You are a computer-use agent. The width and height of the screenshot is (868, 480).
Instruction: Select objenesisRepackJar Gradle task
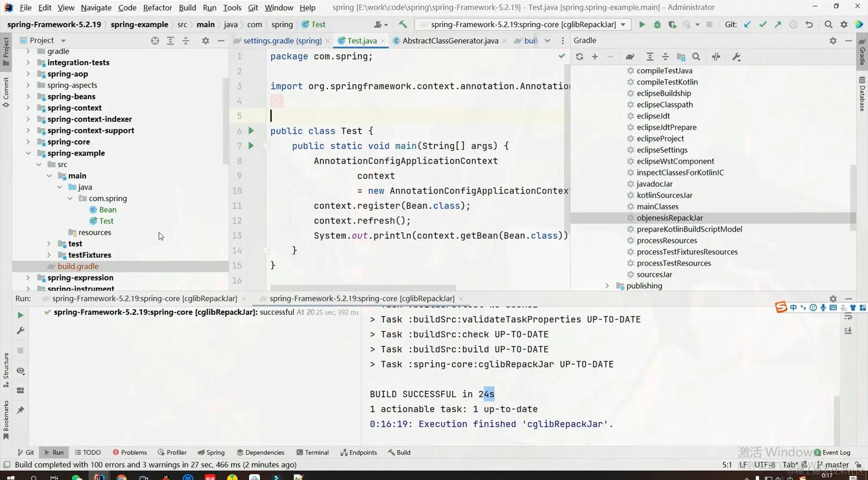(669, 218)
